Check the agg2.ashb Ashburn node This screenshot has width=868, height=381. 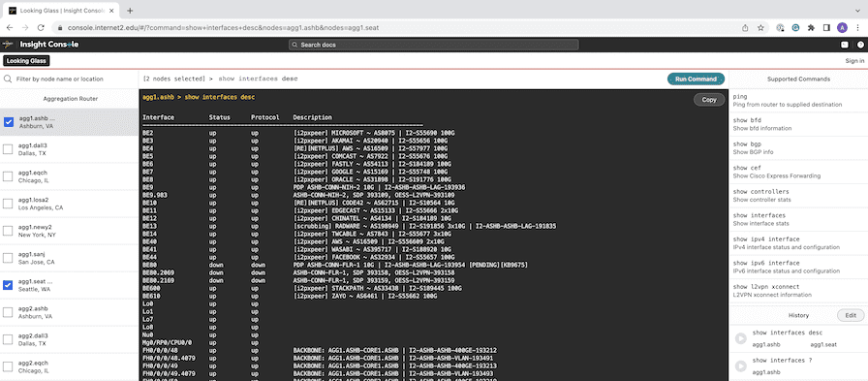[9, 312]
